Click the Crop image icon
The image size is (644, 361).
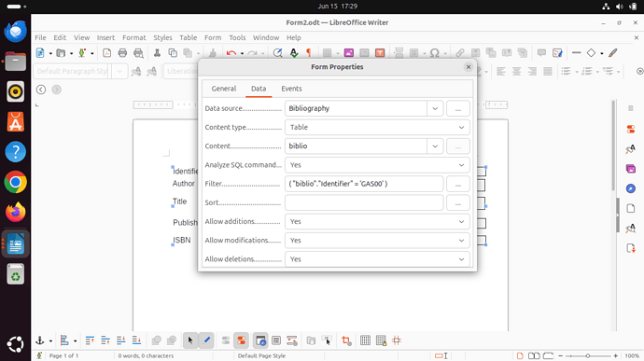(x=346, y=340)
